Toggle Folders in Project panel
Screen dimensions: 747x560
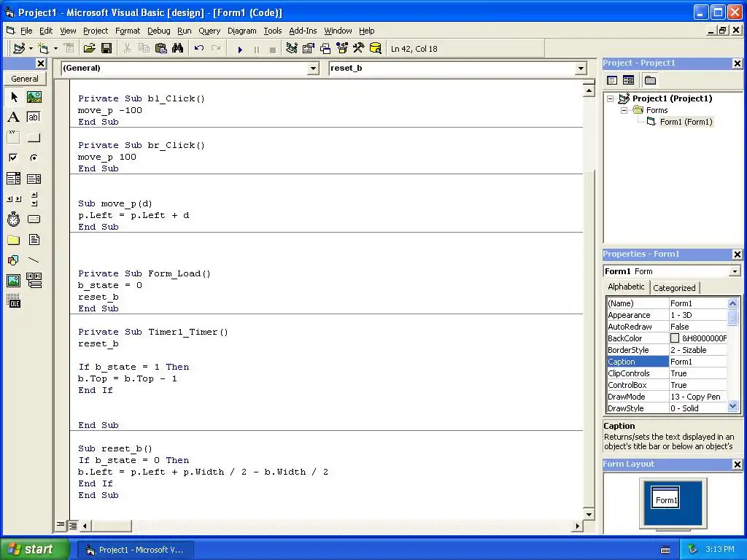coord(650,80)
